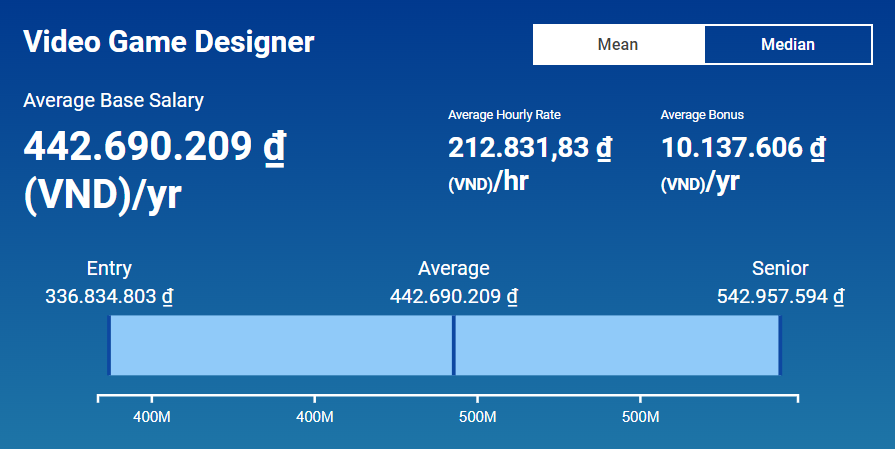Select the 442.690.209 ₫ value above the bar
This screenshot has width=895, height=449.
coord(453,297)
